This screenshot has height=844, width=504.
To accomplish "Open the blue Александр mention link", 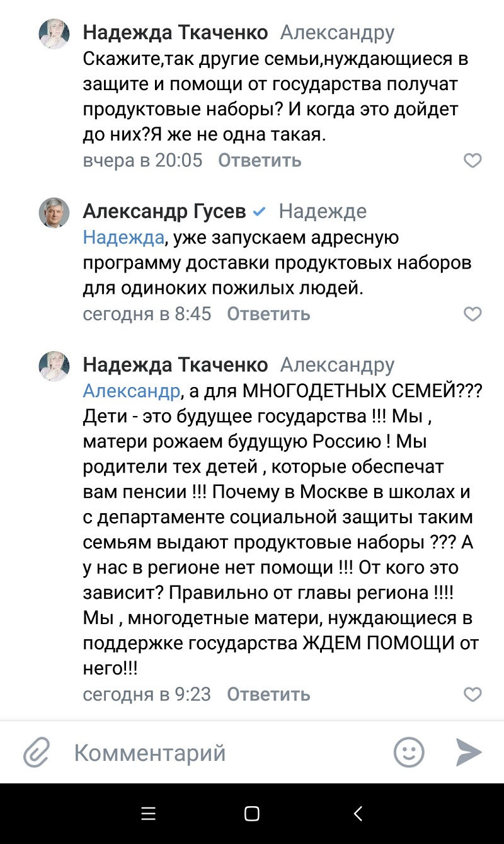I will click(x=132, y=391).
